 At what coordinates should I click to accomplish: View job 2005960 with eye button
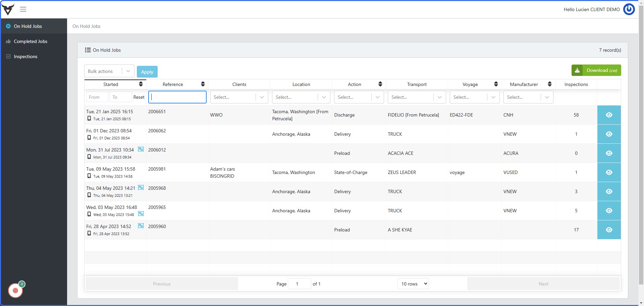(609, 230)
